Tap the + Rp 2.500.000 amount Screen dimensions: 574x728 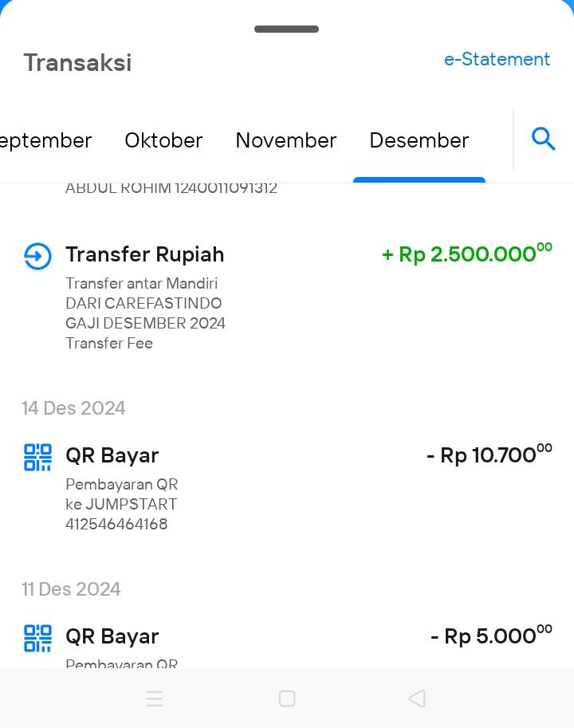tap(467, 254)
